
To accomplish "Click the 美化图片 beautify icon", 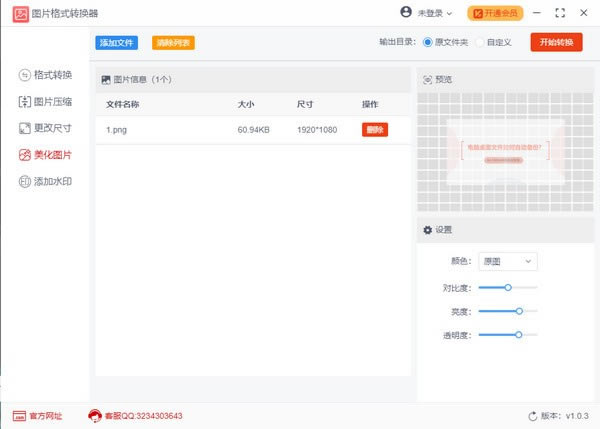I will tap(25, 156).
